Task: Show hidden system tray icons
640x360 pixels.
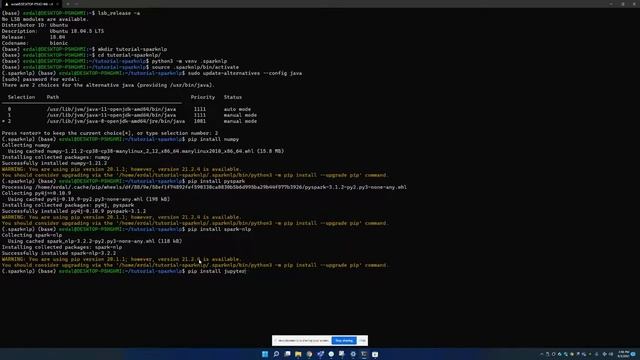Action: [542, 354]
